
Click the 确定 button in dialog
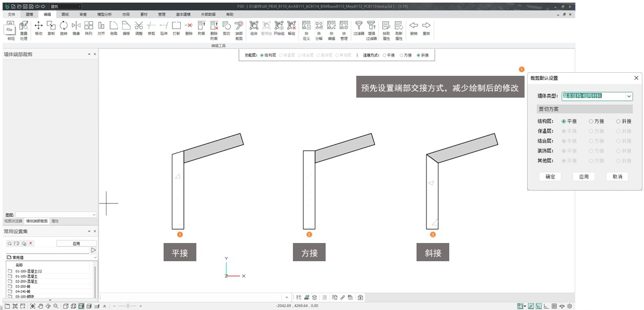coord(551,177)
